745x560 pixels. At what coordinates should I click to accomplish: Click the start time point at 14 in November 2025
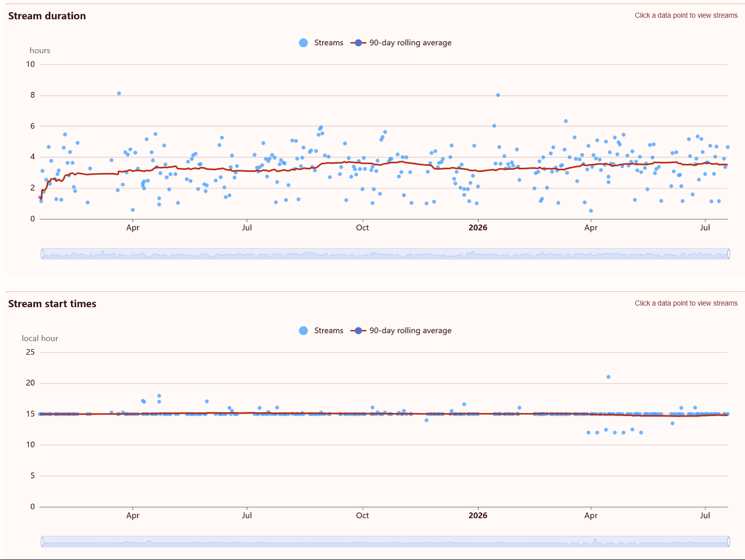pos(427,420)
